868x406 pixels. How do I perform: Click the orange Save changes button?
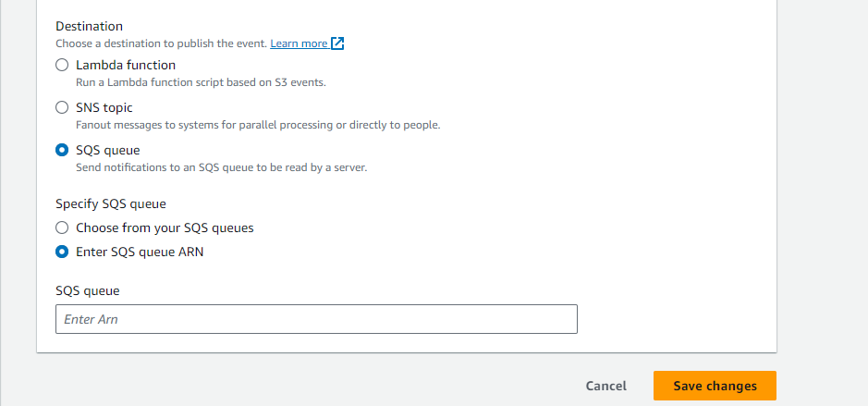coord(715,386)
